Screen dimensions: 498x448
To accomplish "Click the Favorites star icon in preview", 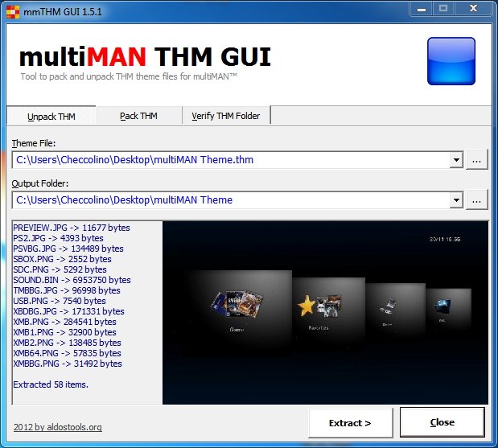I will [x=307, y=306].
